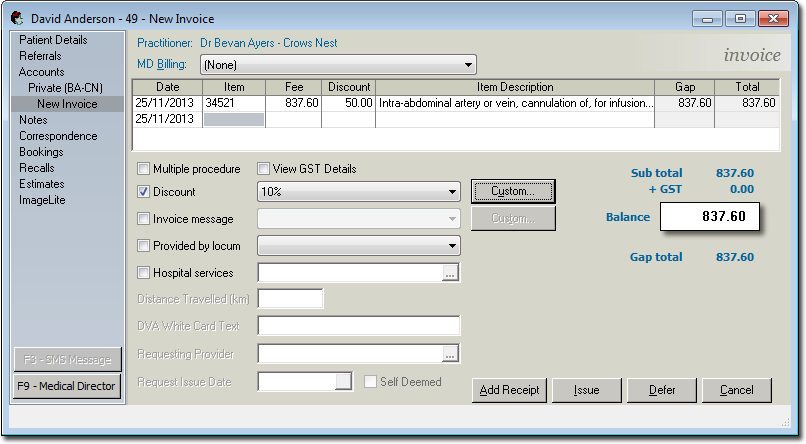Enable View GST Details checkbox
806x444 pixels.
264,169
